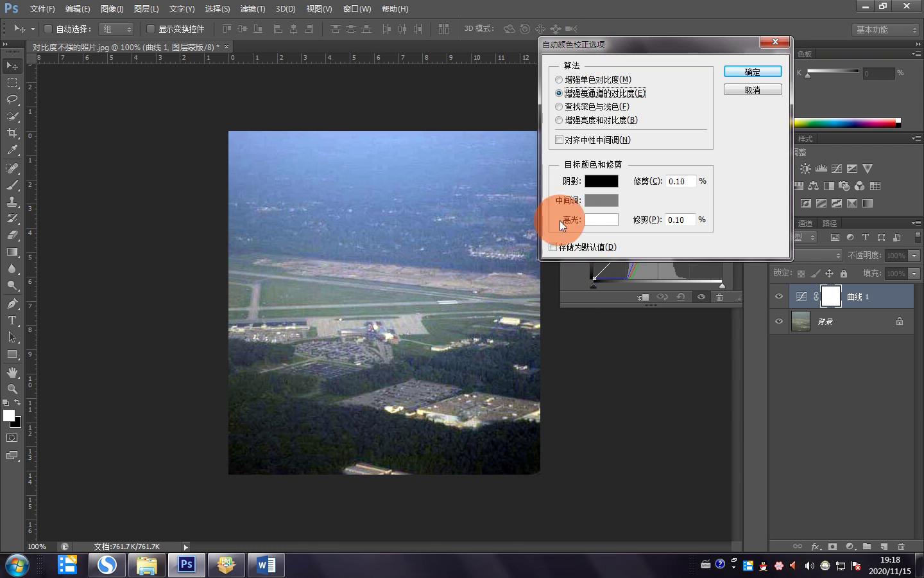Hide the 曲线 1 layer visibility
The image size is (924, 578).
pyautogui.click(x=779, y=297)
